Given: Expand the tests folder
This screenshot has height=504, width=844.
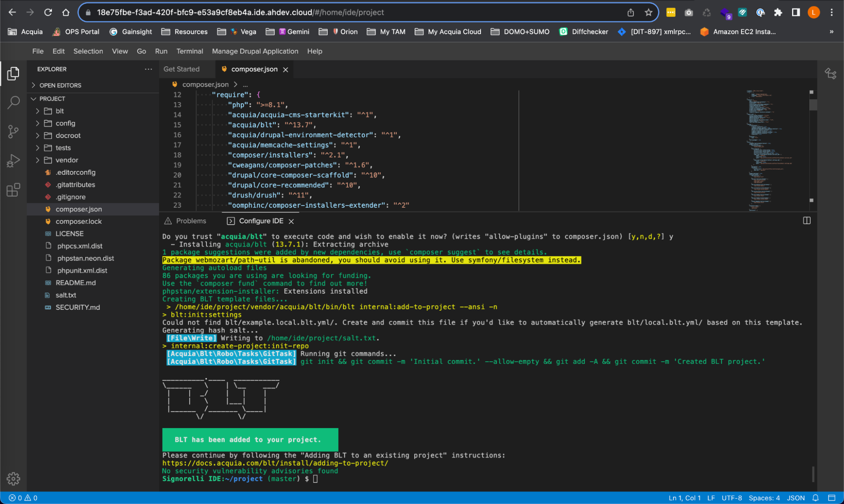Looking at the screenshot, I should click(93, 148).
